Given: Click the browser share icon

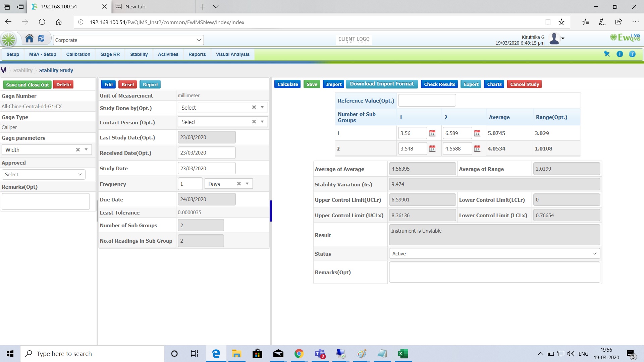Looking at the screenshot, I should point(619,22).
